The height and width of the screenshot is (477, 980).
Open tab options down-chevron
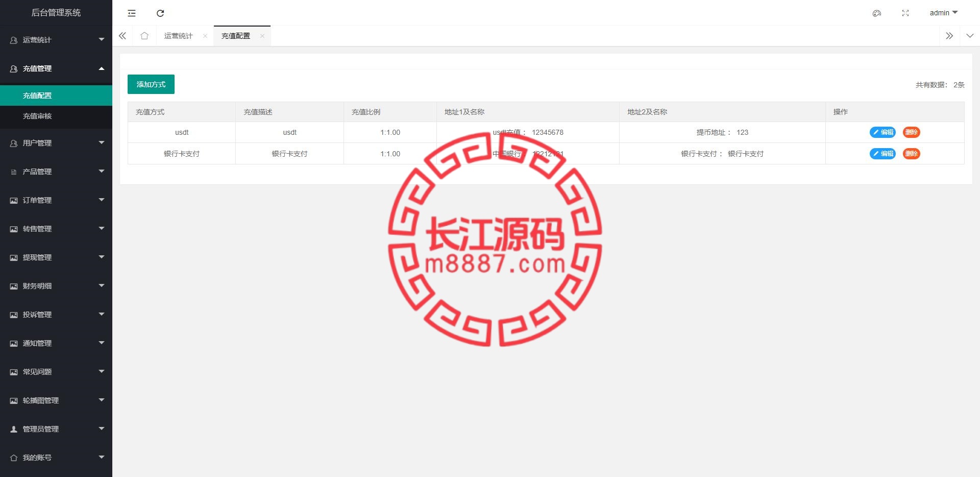970,36
